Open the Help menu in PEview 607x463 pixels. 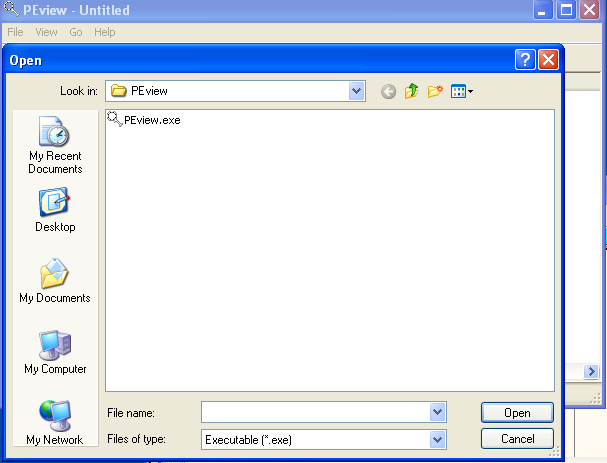[x=105, y=32]
